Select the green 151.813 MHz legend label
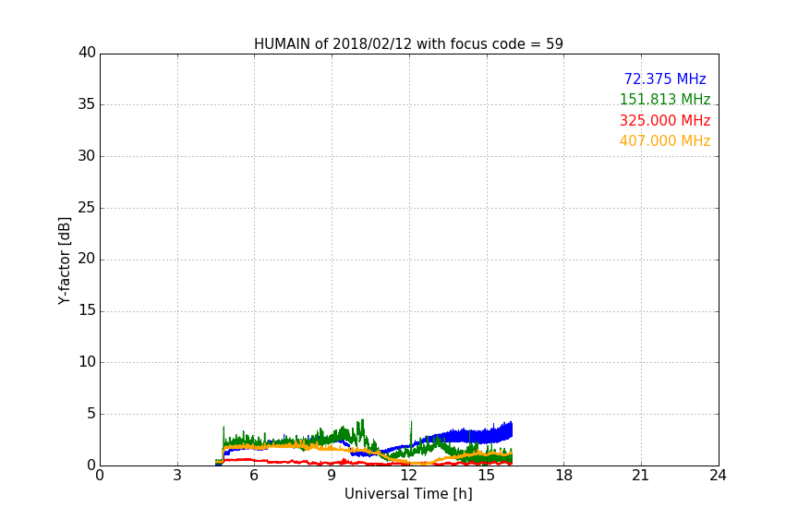 point(665,99)
